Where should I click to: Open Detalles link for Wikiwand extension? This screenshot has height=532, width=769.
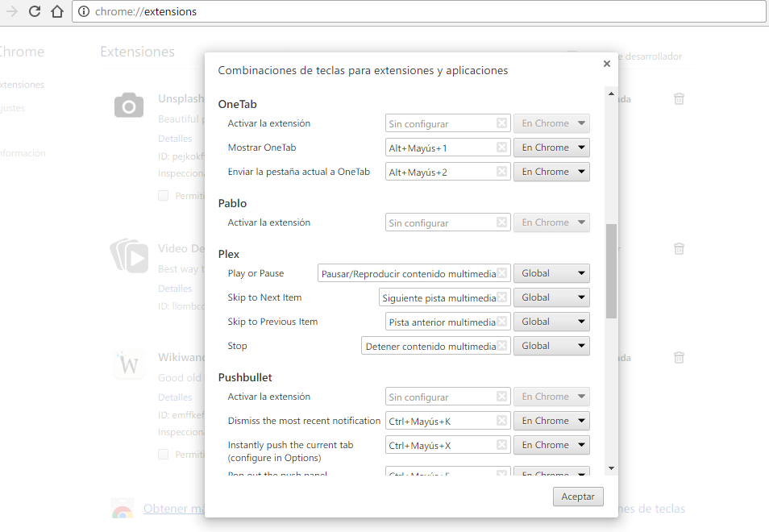click(175, 397)
